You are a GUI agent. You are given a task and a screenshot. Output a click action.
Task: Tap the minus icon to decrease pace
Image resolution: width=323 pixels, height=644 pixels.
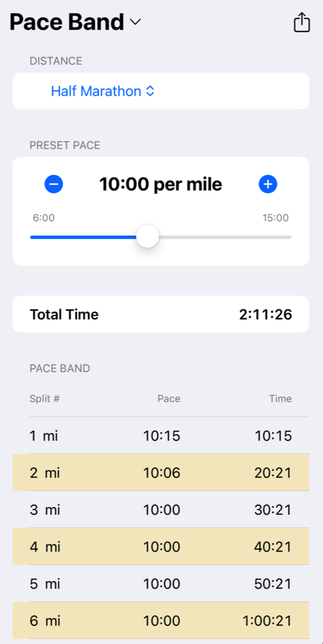pyautogui.click(x=54, y=184)
